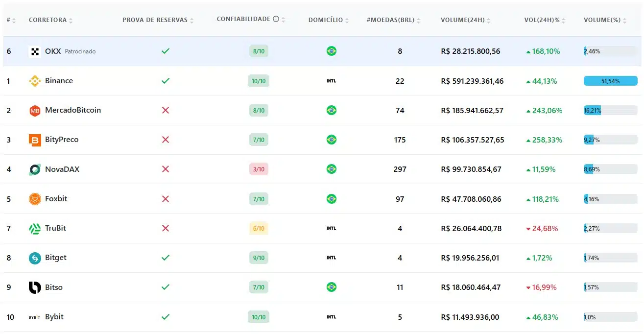644x334 pixels.
Task: Click NovaDAX 3/10 reliability score badge
Action: [x=259, y=169]
